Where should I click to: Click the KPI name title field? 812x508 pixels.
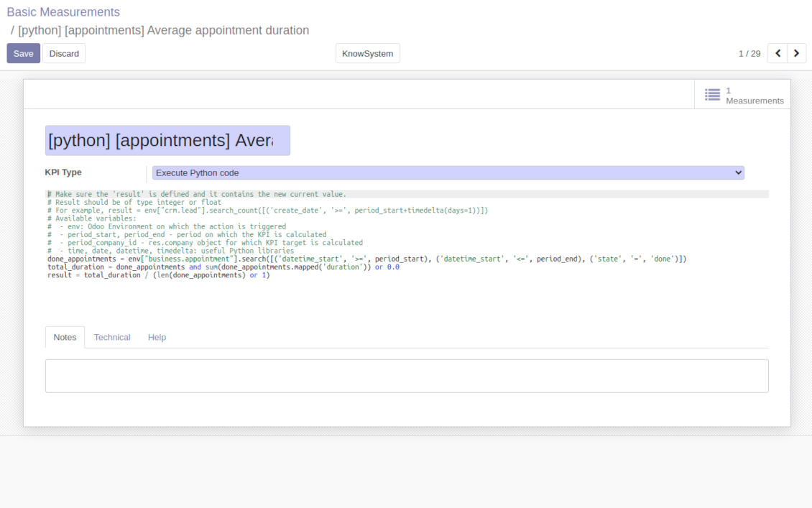[167, 140]
